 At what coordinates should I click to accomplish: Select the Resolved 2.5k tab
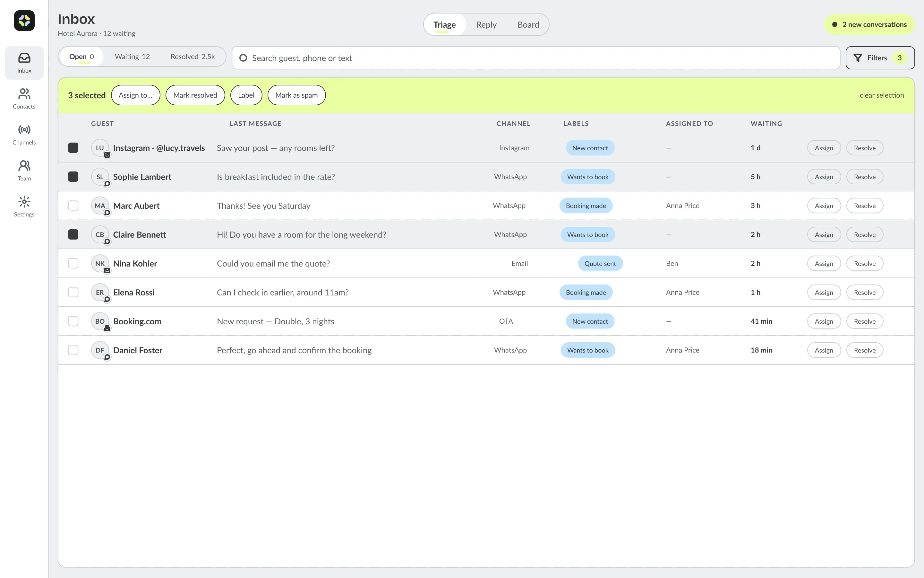pyautogui.click(x=193, y=57)
